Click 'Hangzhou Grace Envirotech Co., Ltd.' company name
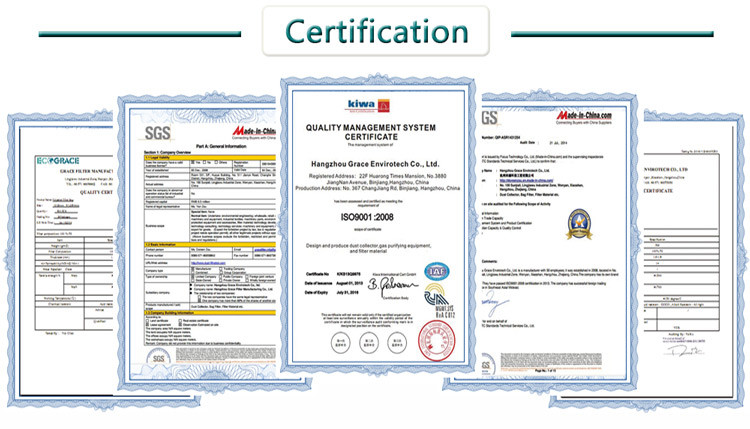This screenshot has height=429, width=750. (x=375, y=164)
